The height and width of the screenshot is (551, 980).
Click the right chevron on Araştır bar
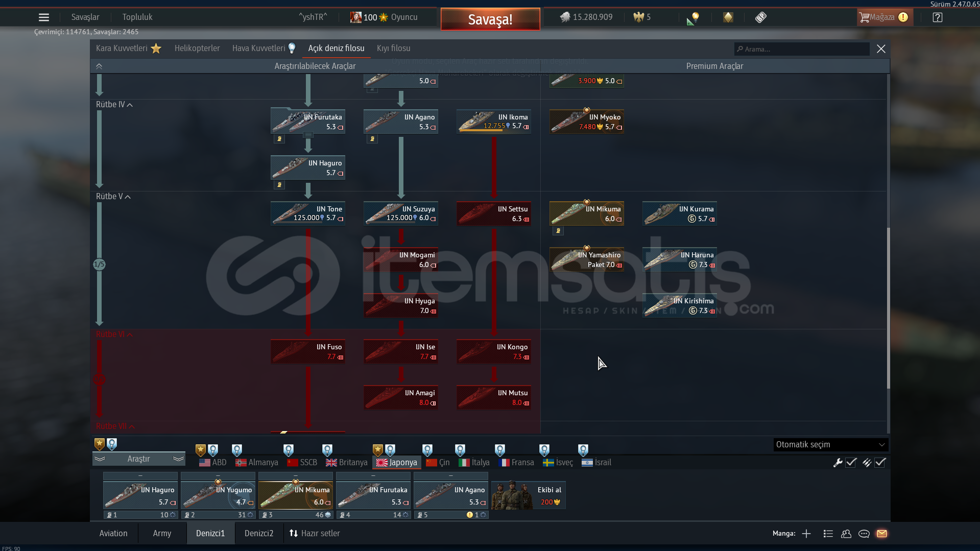(x=178, y=459)
